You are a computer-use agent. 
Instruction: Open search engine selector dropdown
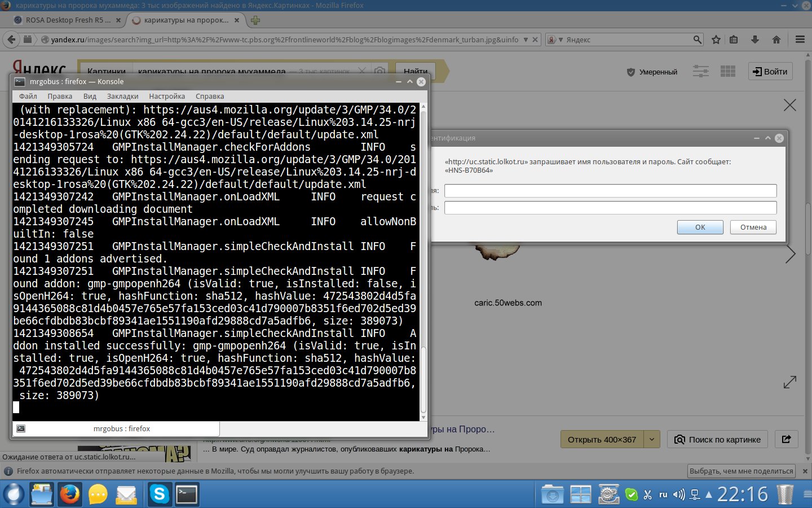click(555, 40)
